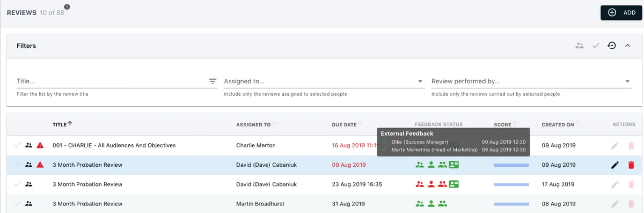Toggle checkmark on review due 09 Aug 2019
Viewport: 644px width, 213px height.
[x=18, y=165]
